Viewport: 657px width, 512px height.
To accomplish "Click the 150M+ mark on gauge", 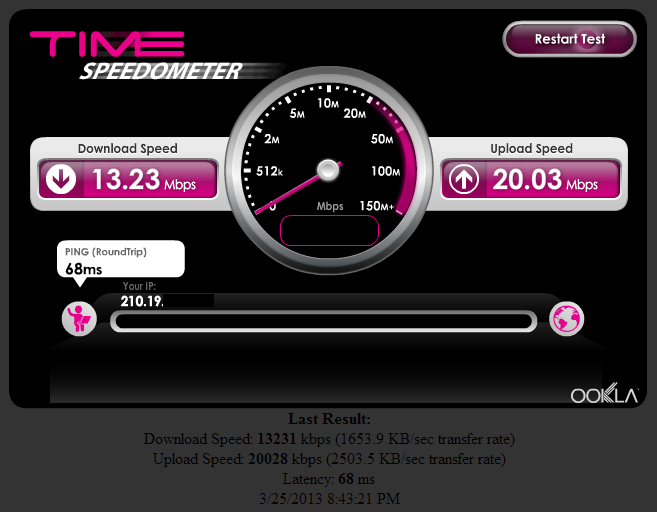I will coord(376,206).
